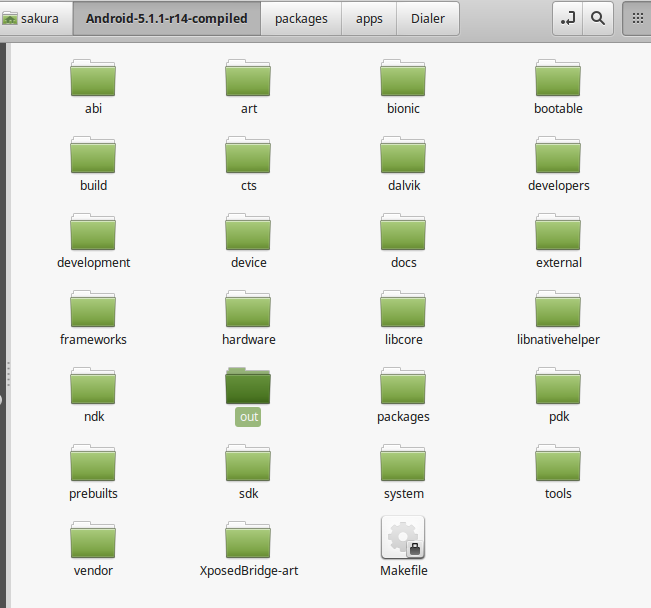Switch to icon grid view

[637, 18]
